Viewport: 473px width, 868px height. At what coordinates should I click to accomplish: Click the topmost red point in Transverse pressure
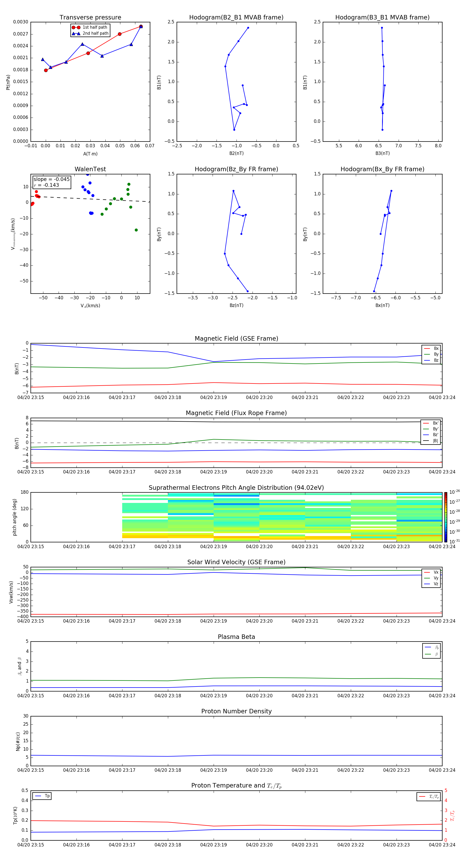click(141, 26)
